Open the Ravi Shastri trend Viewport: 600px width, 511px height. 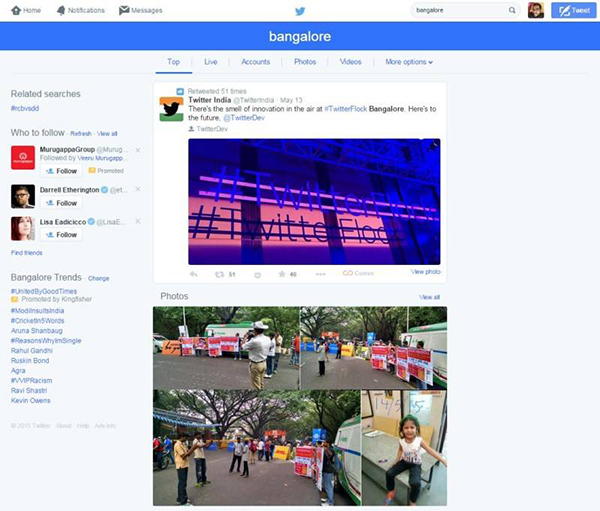[29, 390]
